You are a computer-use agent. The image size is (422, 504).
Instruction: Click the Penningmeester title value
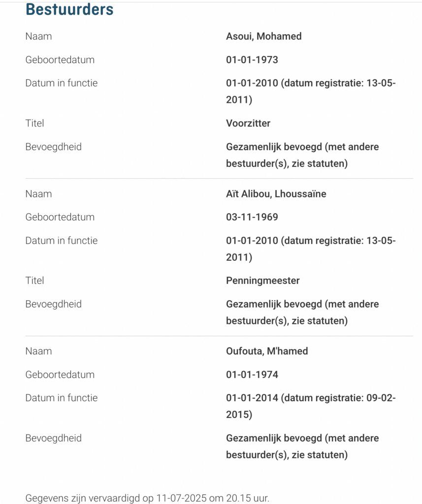click(263, 281)
